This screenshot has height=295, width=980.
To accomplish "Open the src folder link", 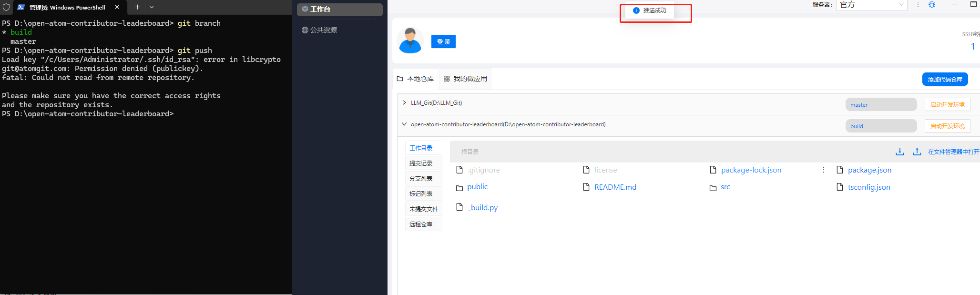I will [x=725, y=187].
